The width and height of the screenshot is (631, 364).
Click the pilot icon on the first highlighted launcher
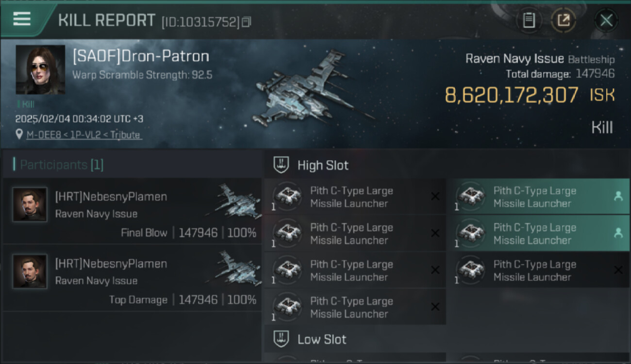tap(618, 196)
